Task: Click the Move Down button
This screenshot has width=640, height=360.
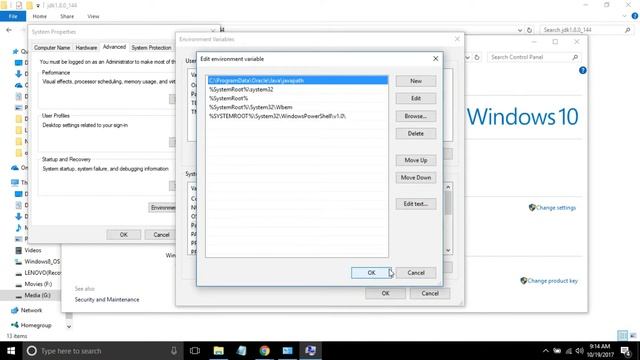Action: 416,178
